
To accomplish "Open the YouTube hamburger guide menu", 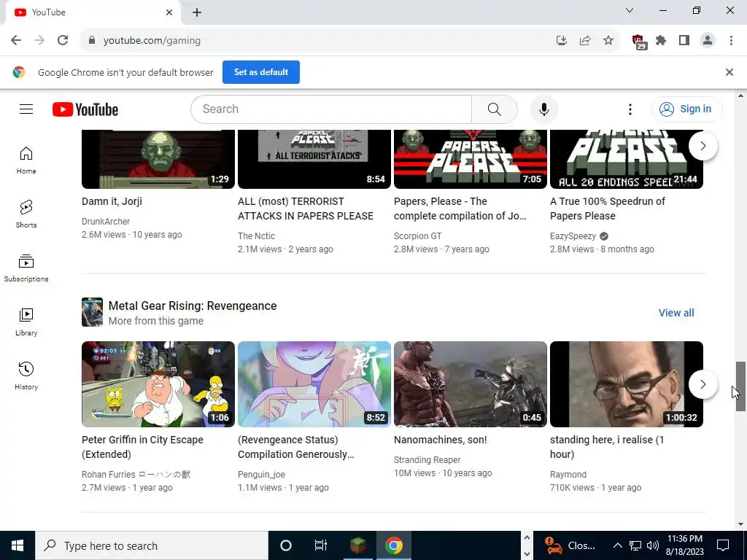I will pos(26,109).
